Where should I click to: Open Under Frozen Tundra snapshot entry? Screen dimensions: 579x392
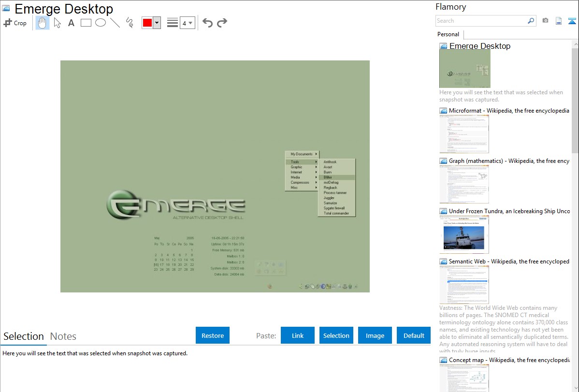509,211
